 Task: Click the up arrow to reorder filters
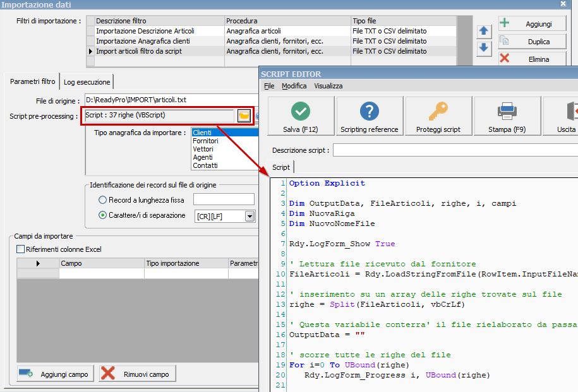pyautogui.click(x=484, y=30)
